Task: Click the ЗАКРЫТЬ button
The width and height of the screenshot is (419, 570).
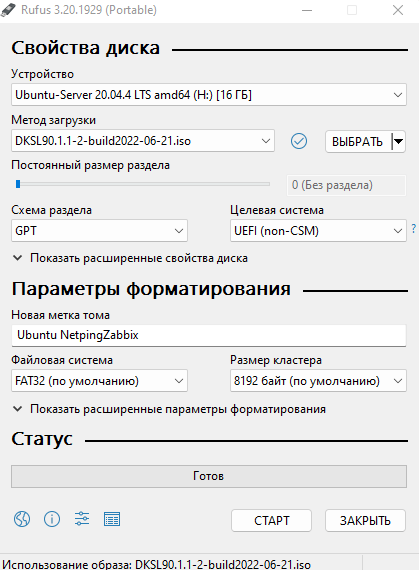Action: [365, 521]
